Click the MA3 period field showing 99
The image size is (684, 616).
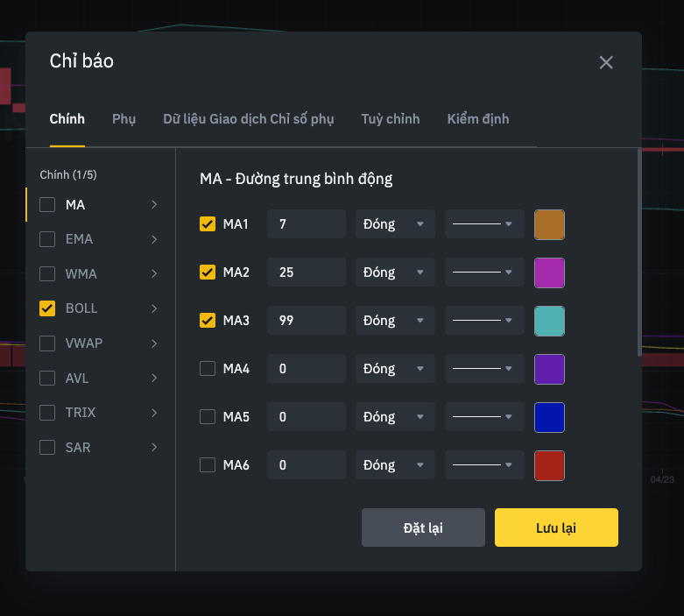(x=307, y=320)
